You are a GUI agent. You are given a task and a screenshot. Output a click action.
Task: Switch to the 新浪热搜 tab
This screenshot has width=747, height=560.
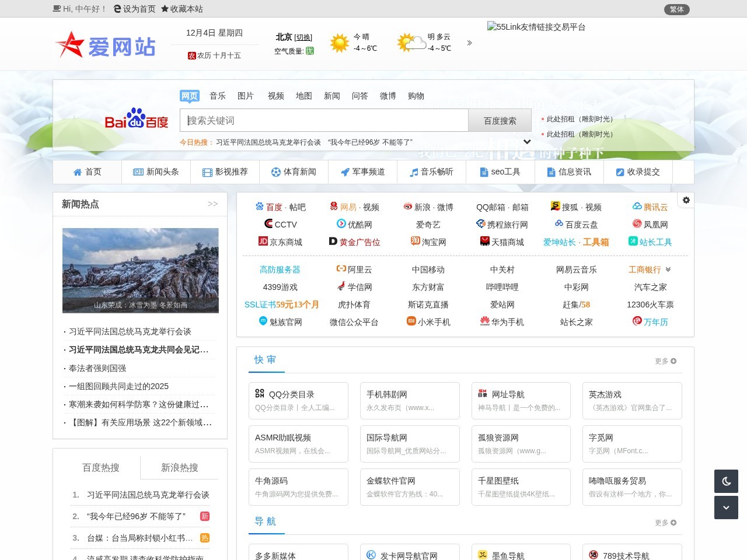(180, 468)
